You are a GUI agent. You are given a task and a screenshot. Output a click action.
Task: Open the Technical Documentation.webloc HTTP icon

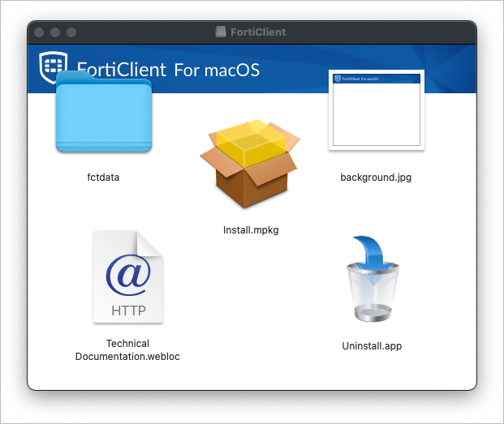(x=128, y=277)
